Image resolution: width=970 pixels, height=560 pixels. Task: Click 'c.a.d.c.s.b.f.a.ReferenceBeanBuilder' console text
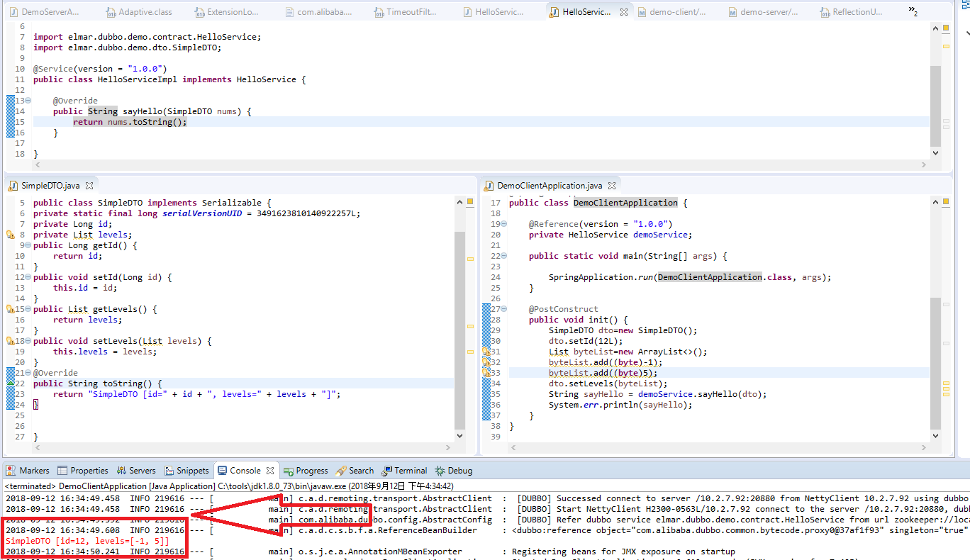pos(388,530)
